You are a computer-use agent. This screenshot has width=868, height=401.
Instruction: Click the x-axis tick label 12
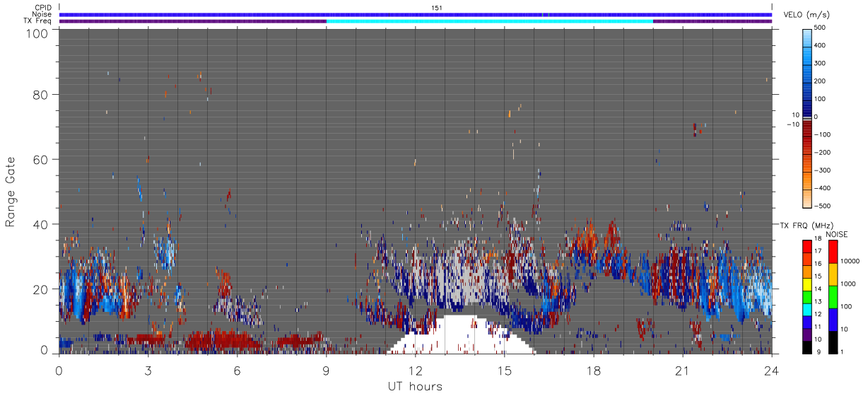[x=415, y=370]
